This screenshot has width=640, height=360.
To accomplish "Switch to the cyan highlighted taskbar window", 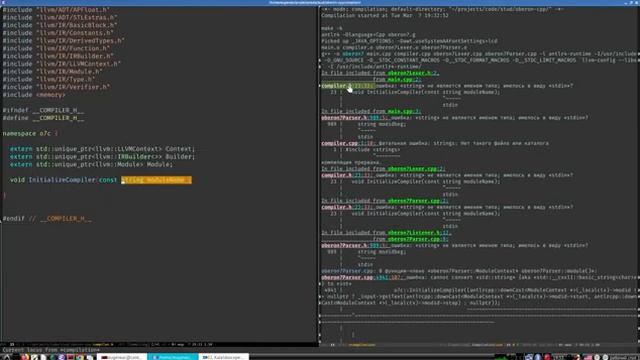I will (x=172, y=357).
